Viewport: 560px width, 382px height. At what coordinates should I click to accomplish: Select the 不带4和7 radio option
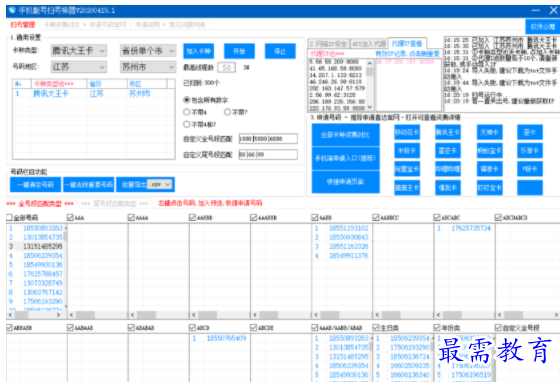(x=186, y=124)
